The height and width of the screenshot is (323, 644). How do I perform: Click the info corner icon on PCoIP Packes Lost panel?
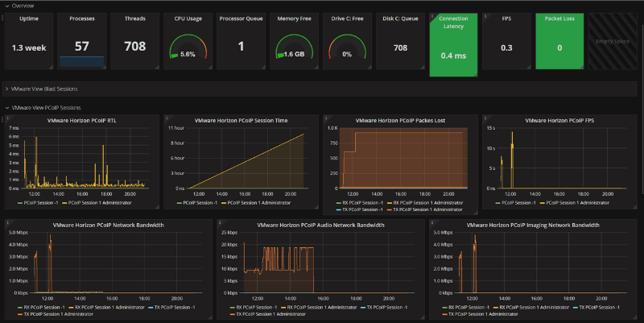(x=326, y=118)
